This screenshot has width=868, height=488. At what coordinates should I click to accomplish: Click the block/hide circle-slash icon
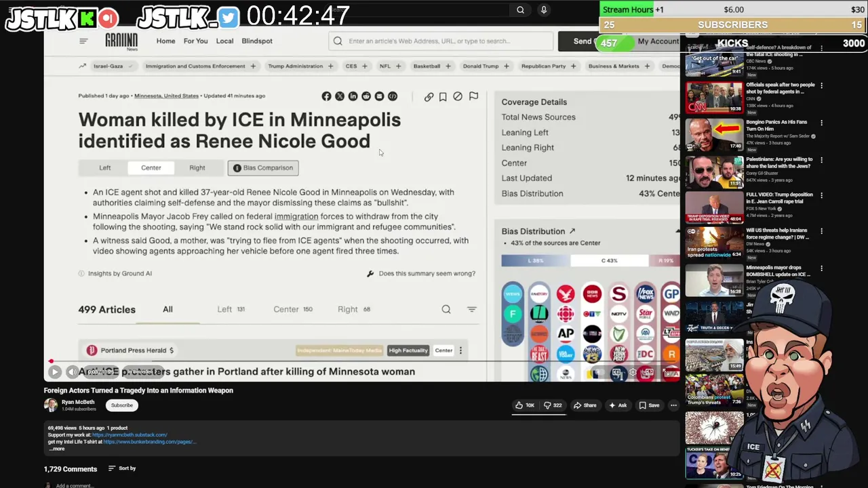tap(458, 97)
